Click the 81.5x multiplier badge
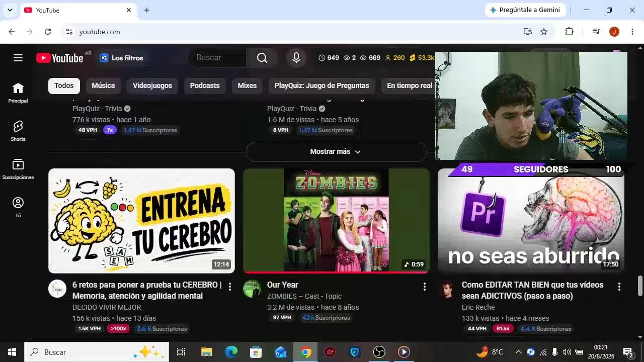The height and width of the screenshot is (362, 644). coord(503,329)
